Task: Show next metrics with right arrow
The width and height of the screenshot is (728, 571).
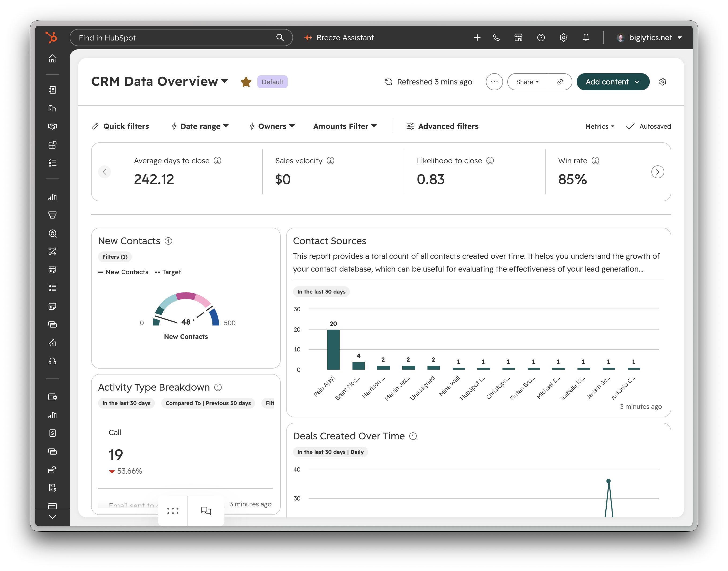Action: coord(657,172)
